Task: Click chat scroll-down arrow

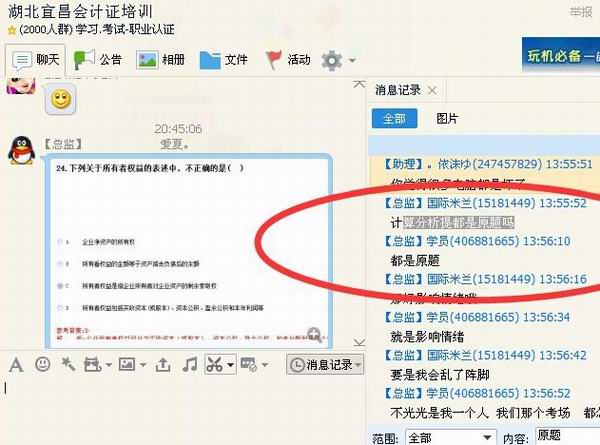Action: coord(359,342)
